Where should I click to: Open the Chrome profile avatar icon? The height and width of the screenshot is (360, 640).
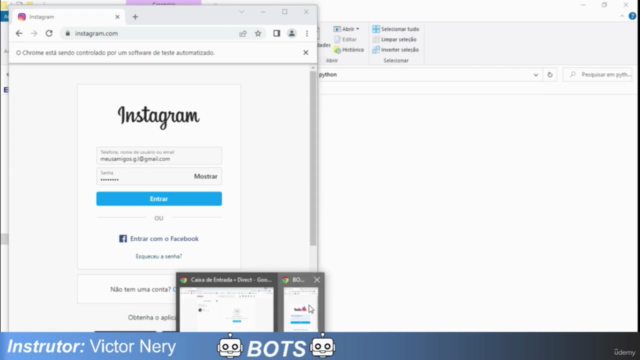point(291,33)
